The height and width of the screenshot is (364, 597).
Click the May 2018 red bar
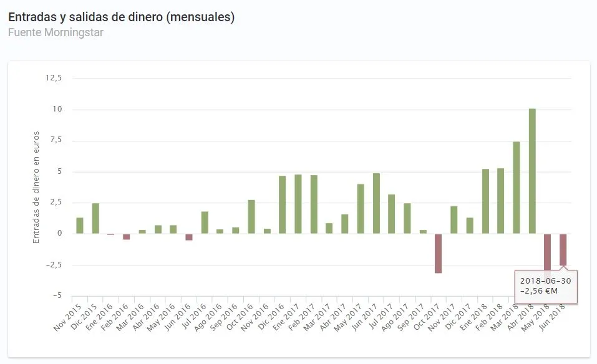click(x=547, y=252)
